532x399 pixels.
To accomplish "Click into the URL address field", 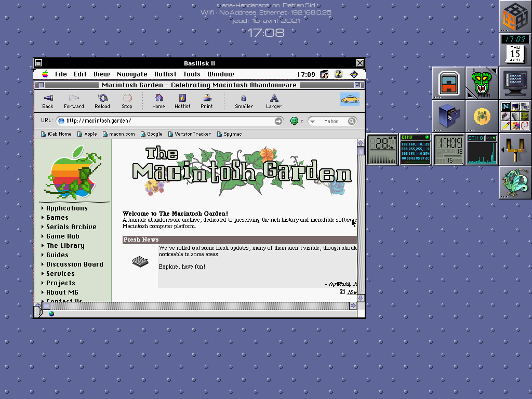I will 169,121.
